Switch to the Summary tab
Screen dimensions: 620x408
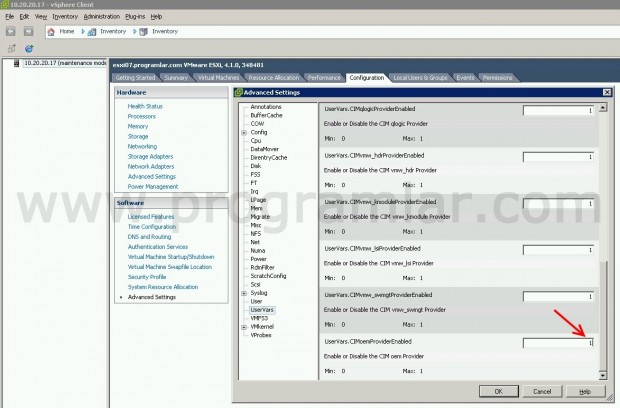coord(176,77)
